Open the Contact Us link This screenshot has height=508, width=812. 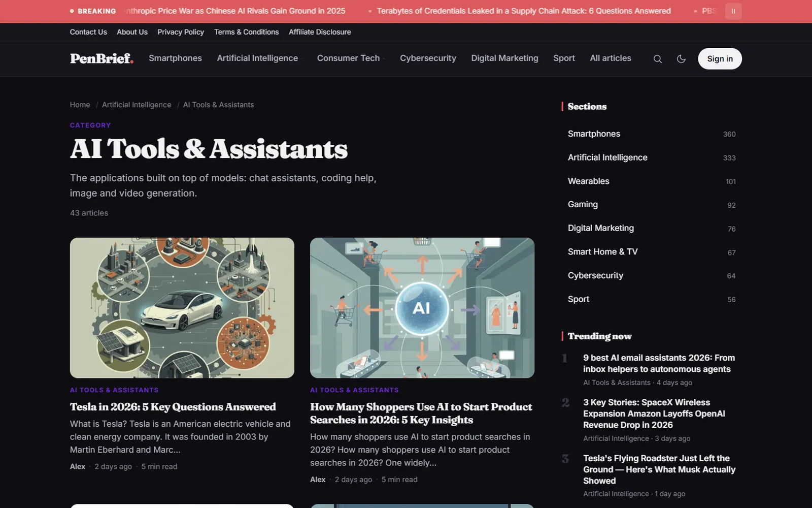tap(88, 32)
